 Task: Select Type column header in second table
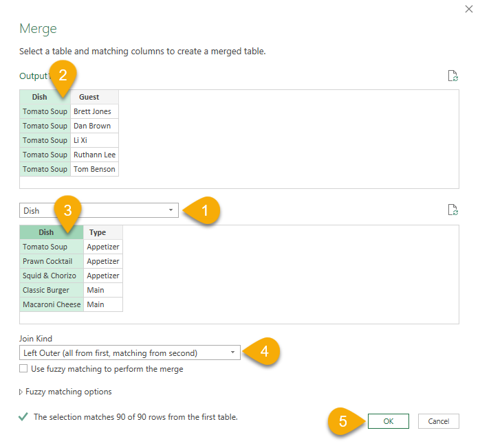tap(98, 232)
